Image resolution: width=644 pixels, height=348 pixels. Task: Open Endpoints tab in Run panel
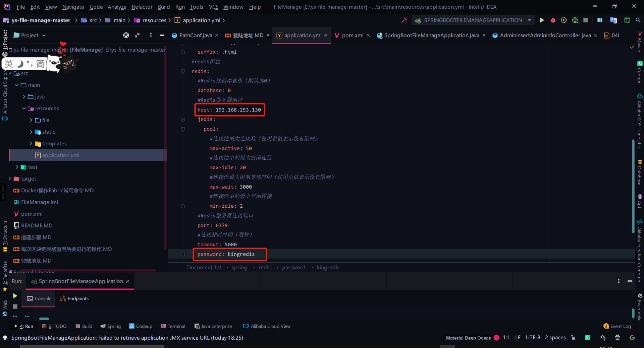74,298
